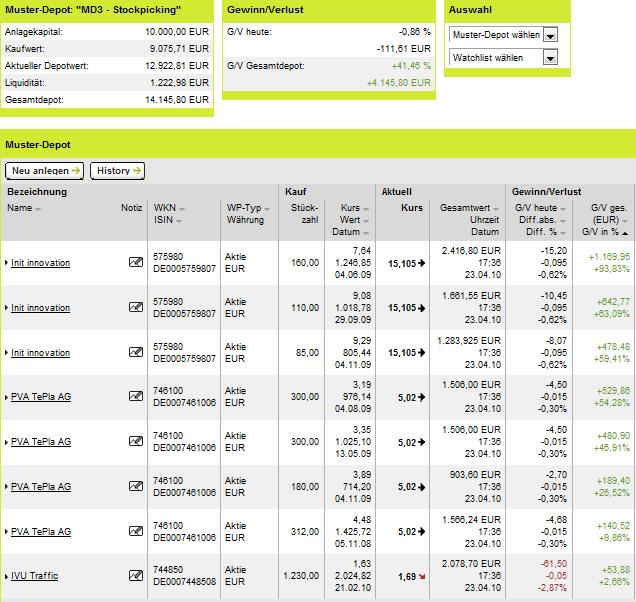Click total gain +4.145,80 EUR

(x=399, y=83)
